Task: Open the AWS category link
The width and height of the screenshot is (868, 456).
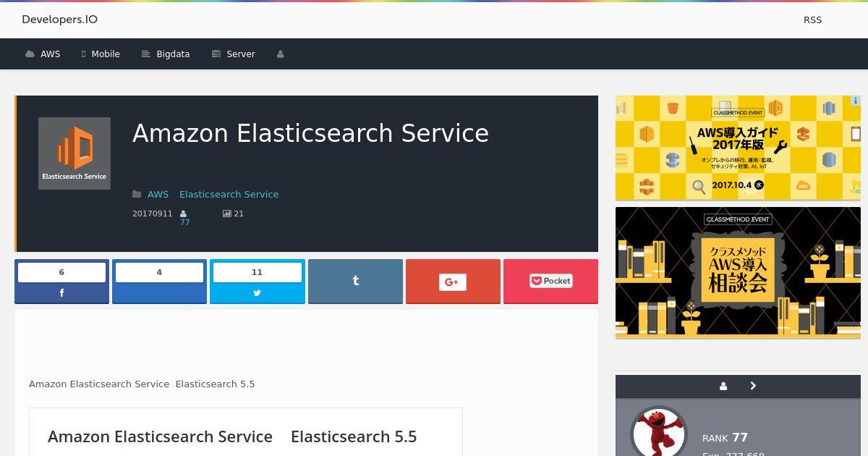Action: pos(158,194)
